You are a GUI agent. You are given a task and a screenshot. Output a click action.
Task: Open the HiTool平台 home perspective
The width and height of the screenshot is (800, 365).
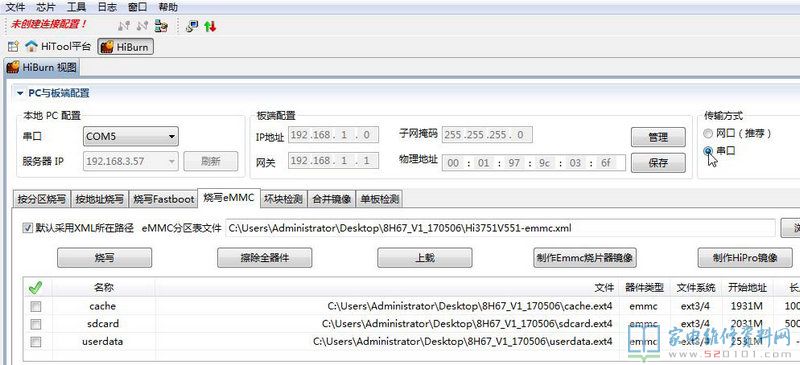(x=58, y=46)
